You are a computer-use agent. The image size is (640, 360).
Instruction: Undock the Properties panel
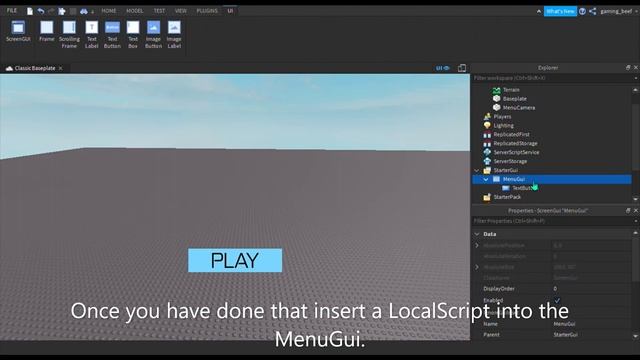[x=628, y=211]
